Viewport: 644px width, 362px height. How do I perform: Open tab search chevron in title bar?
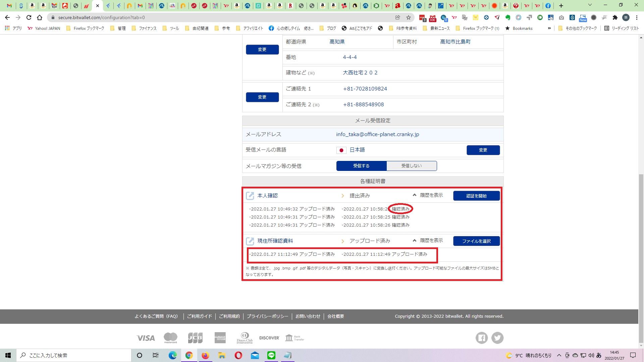click(x=590, y=5)
